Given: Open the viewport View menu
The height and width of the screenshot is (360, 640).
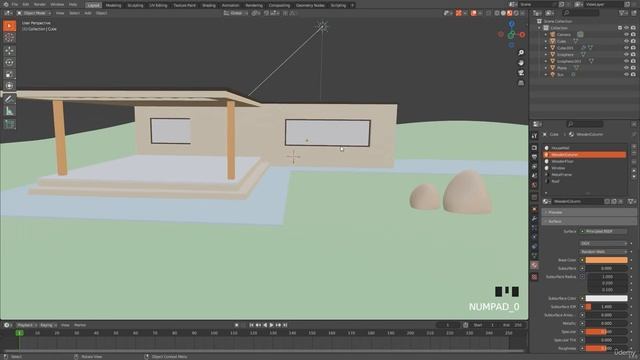Looking at the screenshot, I should click(x=60, y=13).
